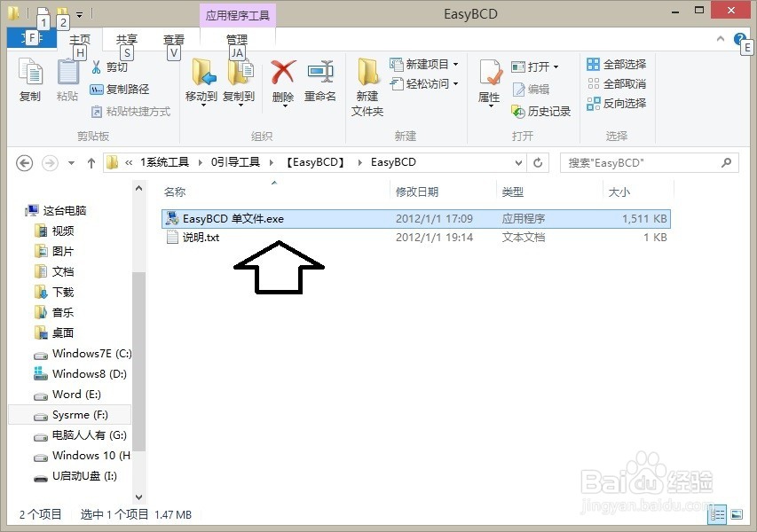The height and width of the screenshot is (532, 757).
Task: Open Documents (文档) folder in sidebar
Action: click(63, 271)
